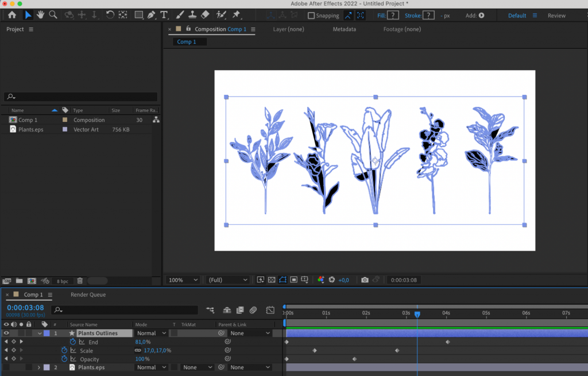
Task: Pick the Clone Stamp tool
Action: click(x=192, y=16)
